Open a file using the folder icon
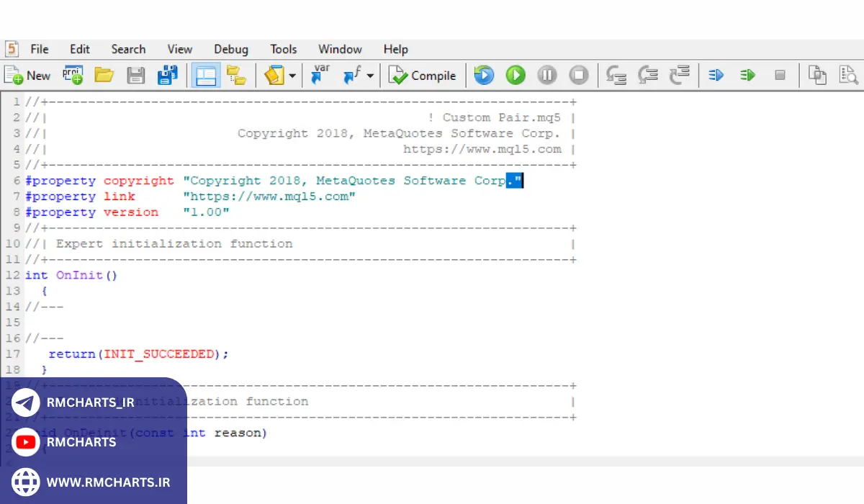 coord(104,75)
